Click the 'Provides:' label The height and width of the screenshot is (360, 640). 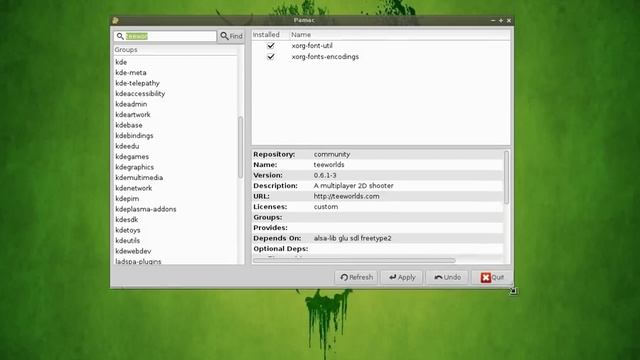(270, 228)
